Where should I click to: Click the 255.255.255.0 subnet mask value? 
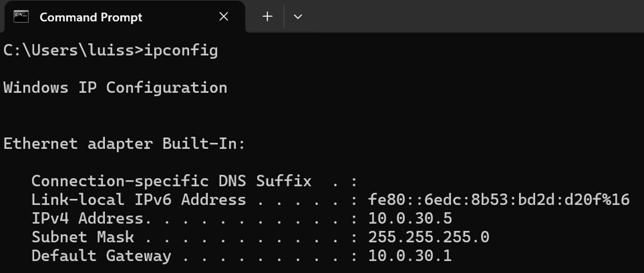(429, 237)
